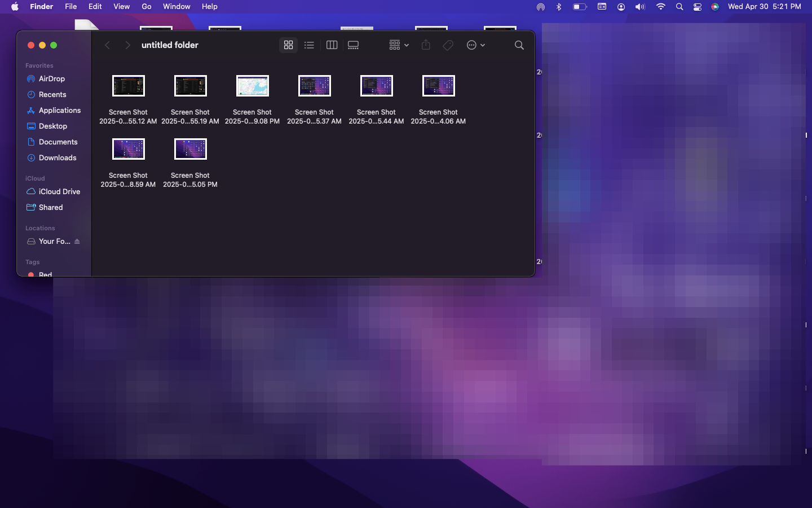The width and height of the screenshot is (812, 508).
Task: Open AirDrop from the sidebar
Action: pyautogui.click(x=51, y=79)
